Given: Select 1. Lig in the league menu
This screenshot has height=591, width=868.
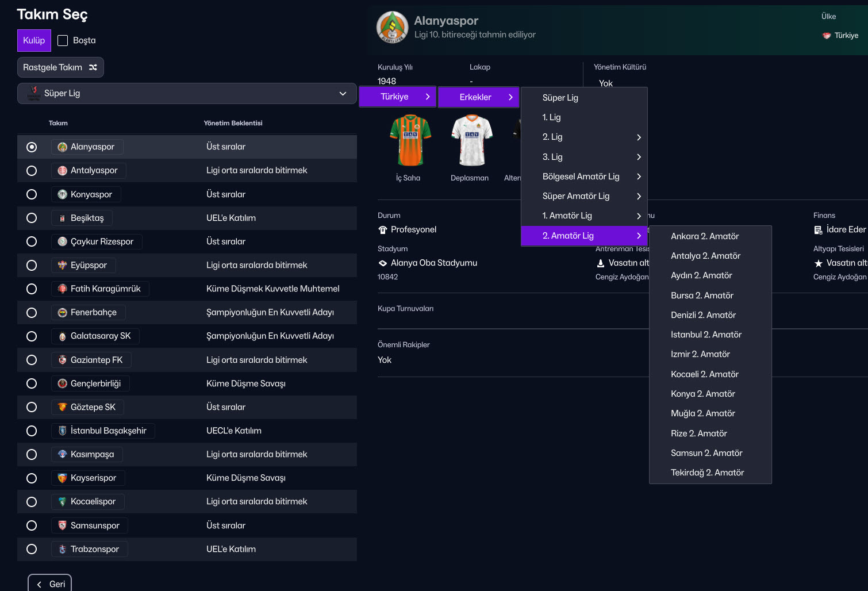Looking at the screenshot, I should [551, 117].
